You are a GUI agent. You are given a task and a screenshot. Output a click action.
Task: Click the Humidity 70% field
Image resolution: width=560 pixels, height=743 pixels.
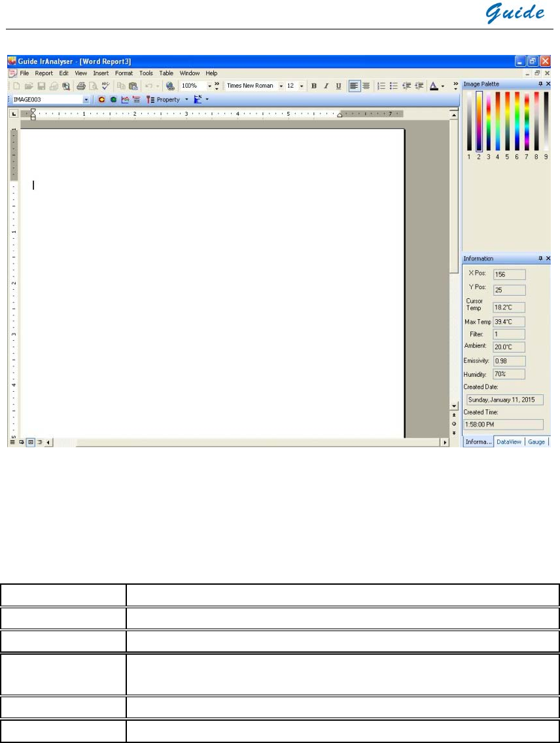[x=510, y=374]
